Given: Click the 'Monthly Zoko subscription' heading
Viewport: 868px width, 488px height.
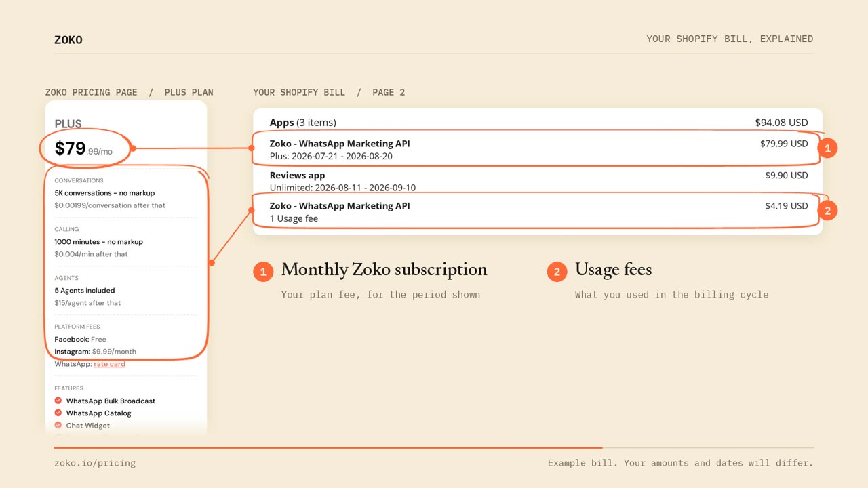Looking at the screenshot, I should 384,270.
